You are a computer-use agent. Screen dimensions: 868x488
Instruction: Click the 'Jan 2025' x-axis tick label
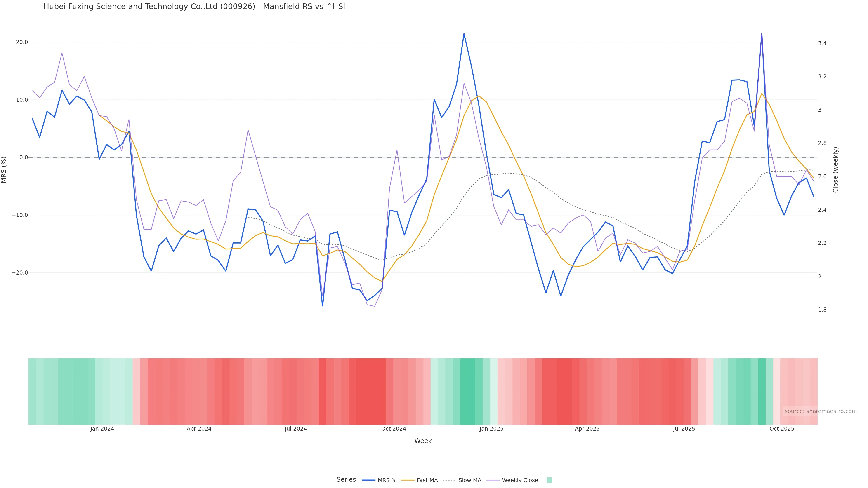[491, 429]
